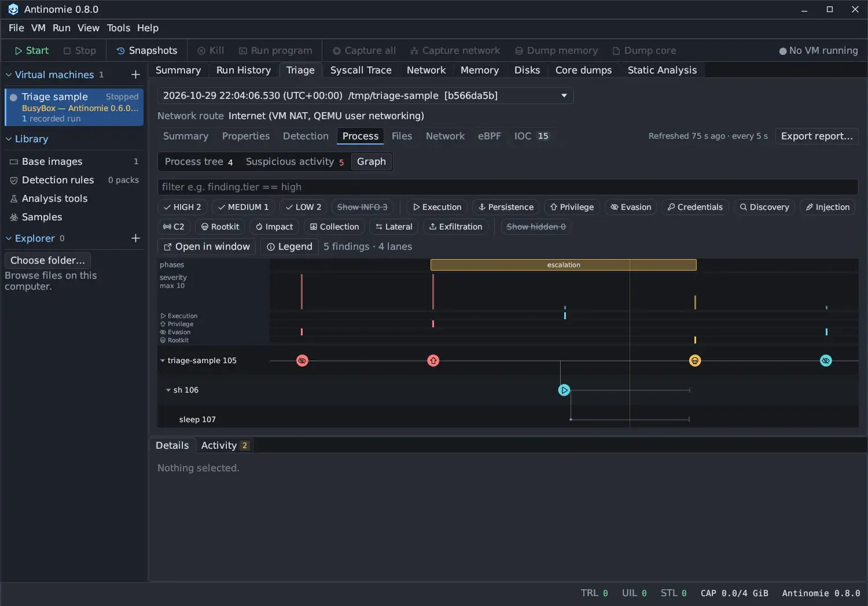Click the findings filter input field
Image resolution: width=868 pixels, height=606 pixels.
(507, 187)
